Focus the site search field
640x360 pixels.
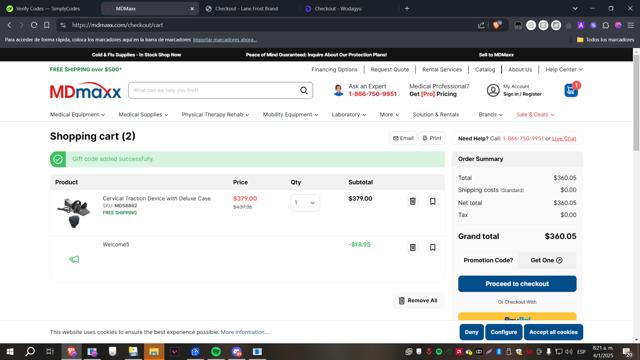pos(215,90)
